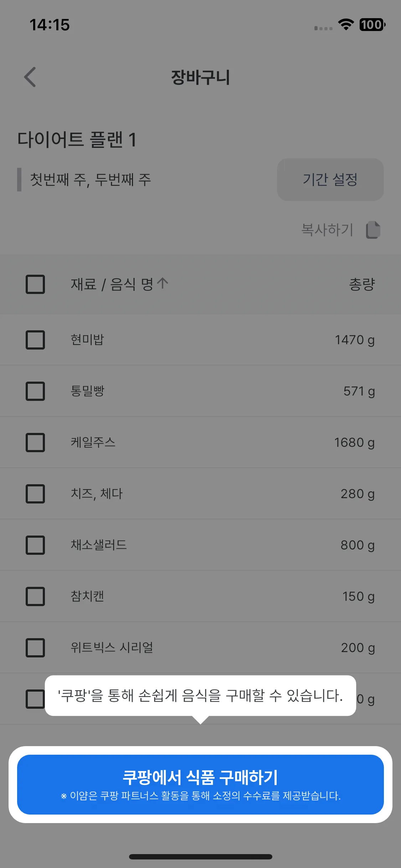The image size is (401, 868).
Task: Tap the sort arrow next to 재료 / 음식 명
Action: click(x=163, y=284)
